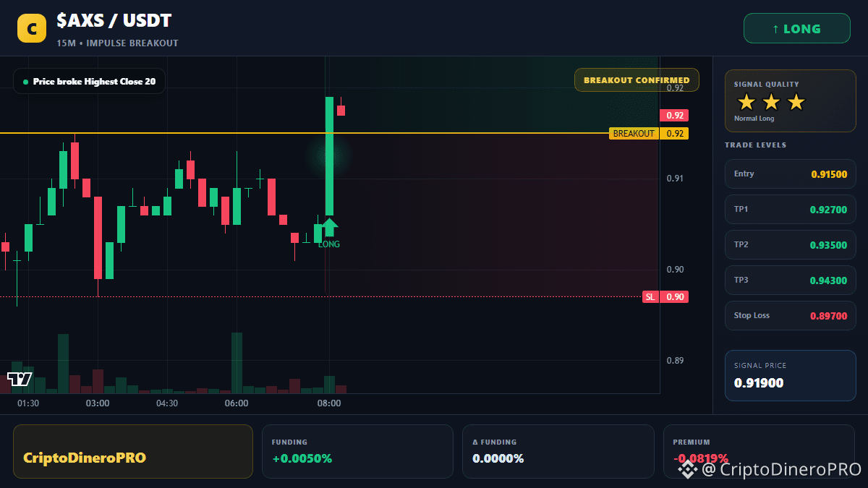Click the $AXS / USDT pair title
This screenshot has height=488, width=868.
click(114, 21)
